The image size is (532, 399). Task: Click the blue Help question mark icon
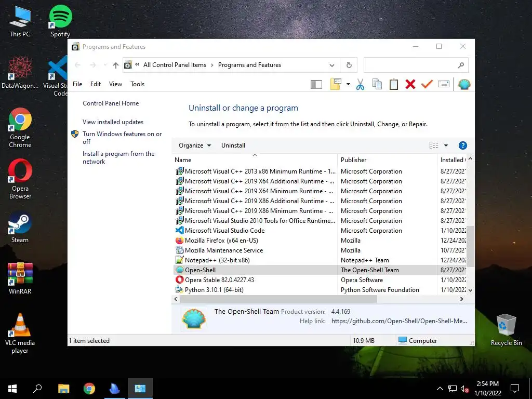462,145
